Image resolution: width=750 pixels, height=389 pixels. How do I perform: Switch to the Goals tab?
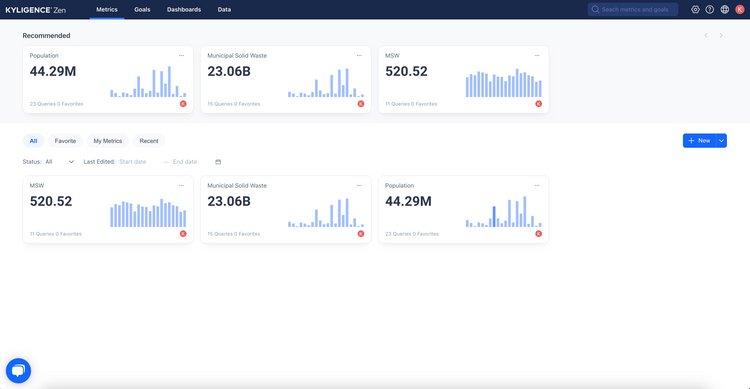click(x=142, y=10)
